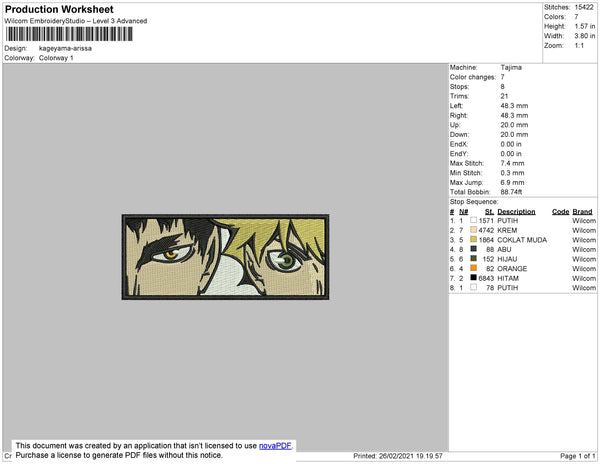
Task: Select the 88 ABU color swatch
Action: [x=474, y=249]
